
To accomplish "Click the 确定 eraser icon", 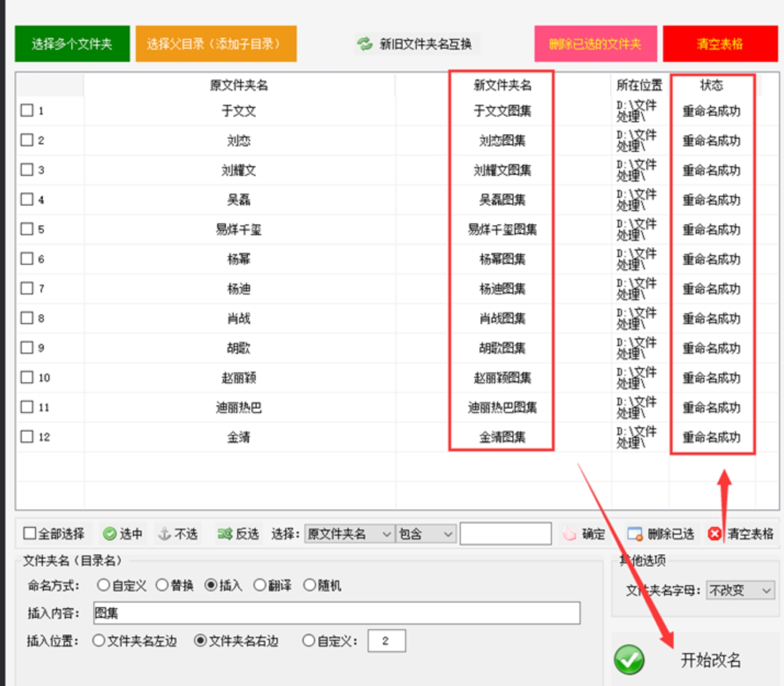I will 569,534.
